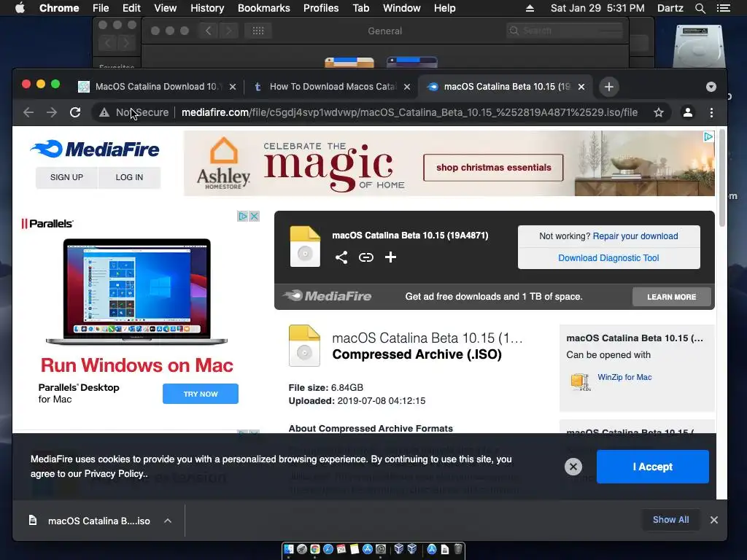
Task: Reload the page with the refresh icon
Action: (75, 112)
